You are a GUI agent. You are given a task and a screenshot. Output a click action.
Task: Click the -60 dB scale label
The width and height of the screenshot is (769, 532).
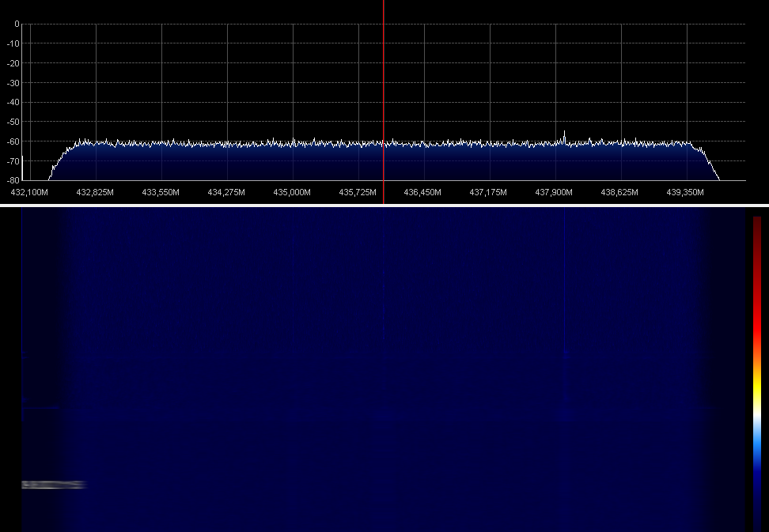13,141
